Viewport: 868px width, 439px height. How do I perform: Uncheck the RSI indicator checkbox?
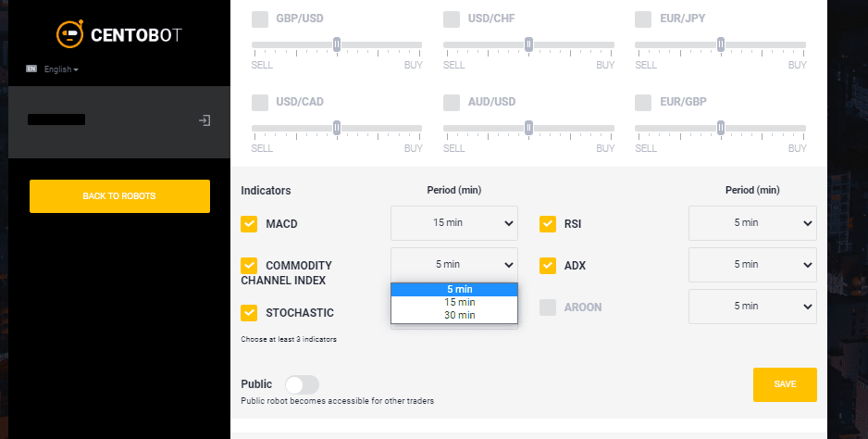(548, 224)
